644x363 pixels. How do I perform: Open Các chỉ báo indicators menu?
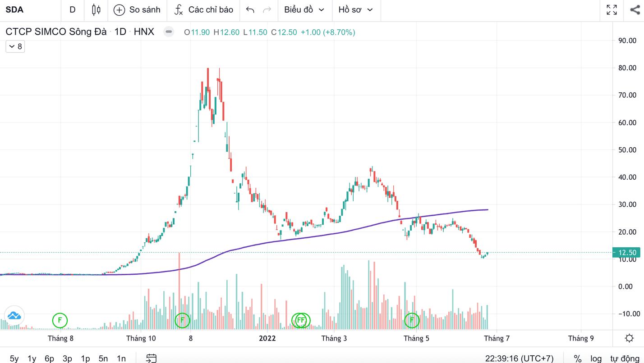[x=204, y=10]
